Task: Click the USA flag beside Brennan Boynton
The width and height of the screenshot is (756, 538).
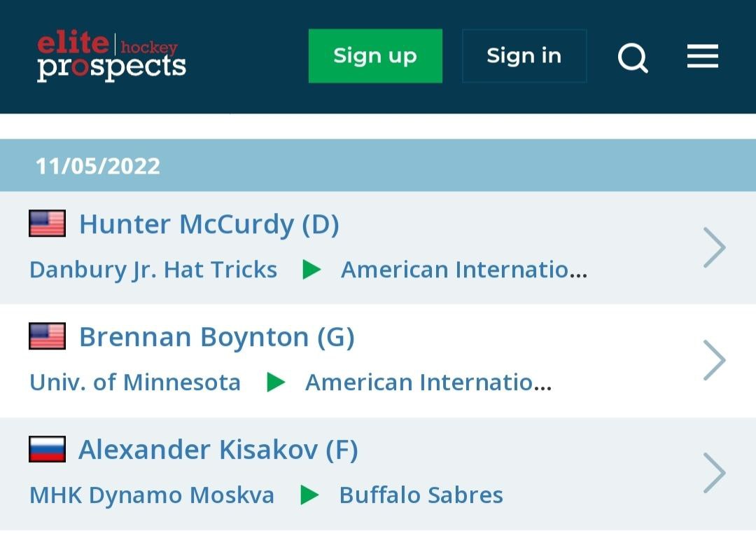Action: click(48, 336)
